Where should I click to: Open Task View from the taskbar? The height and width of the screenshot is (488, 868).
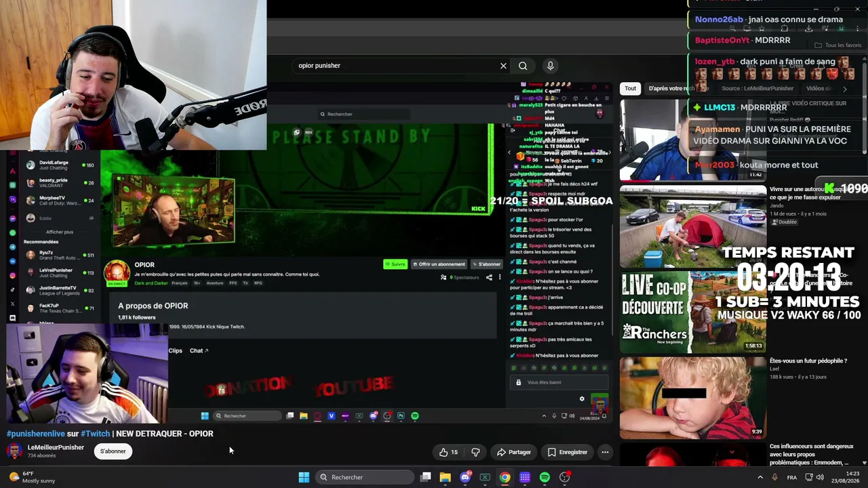pos(425,477)
